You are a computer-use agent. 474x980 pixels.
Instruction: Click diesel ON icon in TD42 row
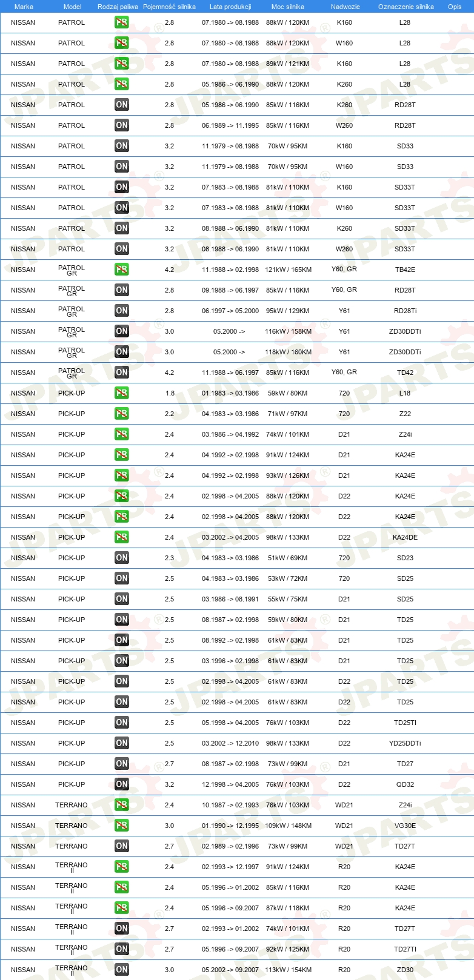(x=122, y=372)
